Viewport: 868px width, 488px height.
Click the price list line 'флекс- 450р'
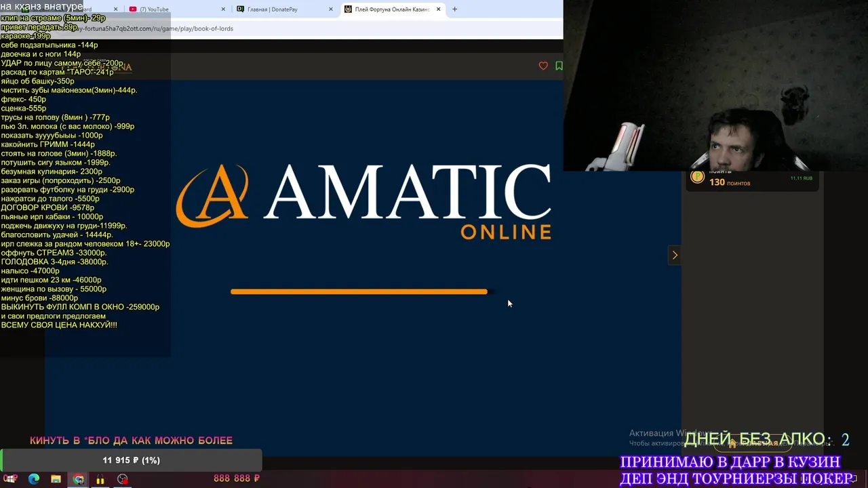(x=24, y=99)
